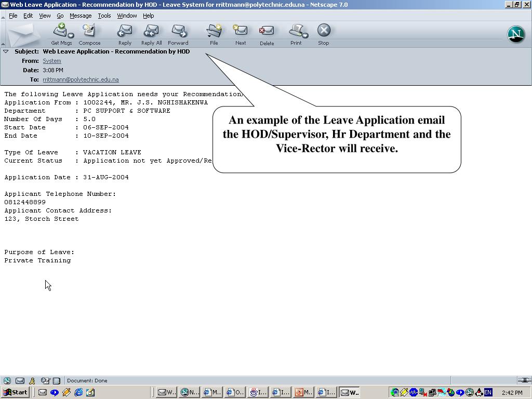Open the Go menu

[x=60, y=16]
